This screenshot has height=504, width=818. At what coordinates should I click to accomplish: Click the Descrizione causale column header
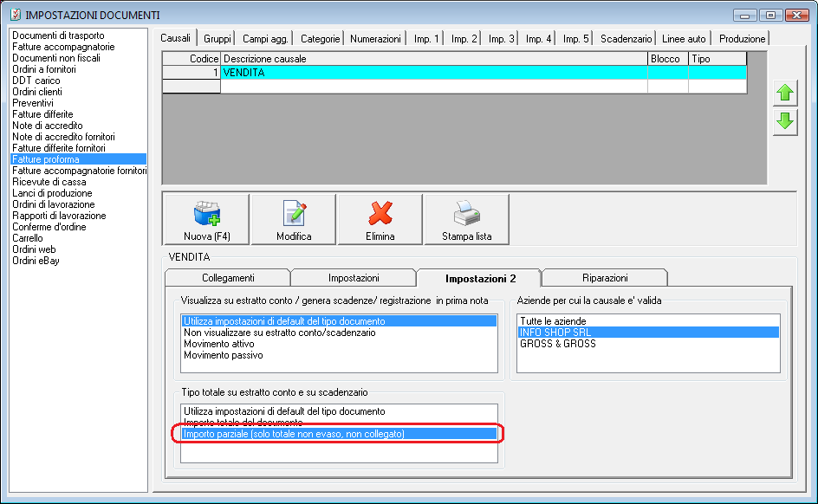coord(434,59)
